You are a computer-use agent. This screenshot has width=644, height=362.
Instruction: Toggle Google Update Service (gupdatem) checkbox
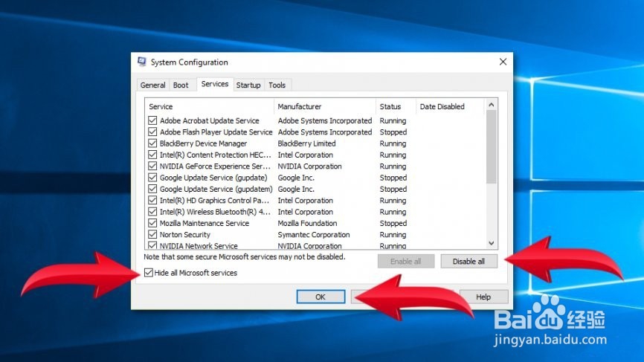152,189
